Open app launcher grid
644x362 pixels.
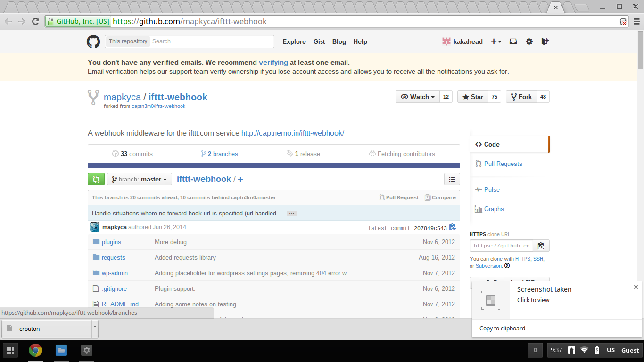point(10,350)
